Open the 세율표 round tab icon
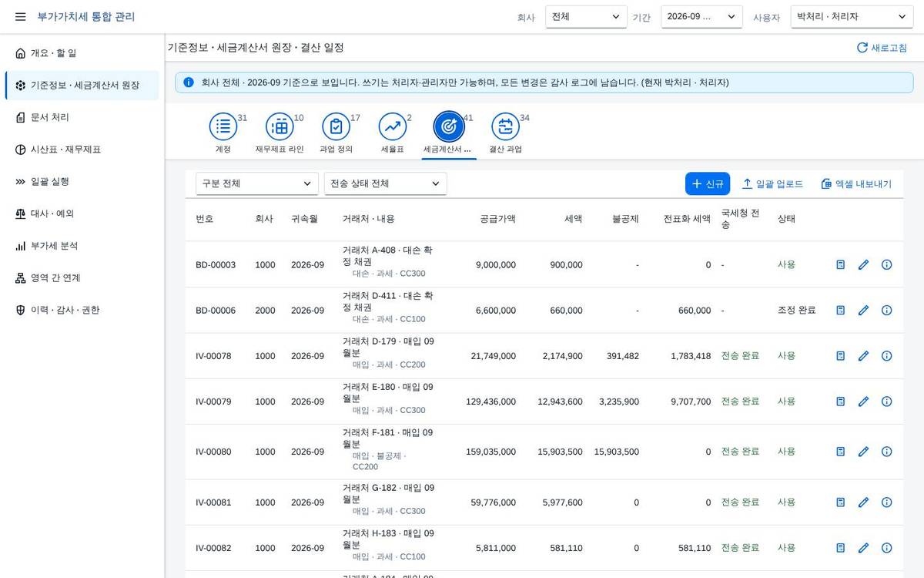 (393, 126)
